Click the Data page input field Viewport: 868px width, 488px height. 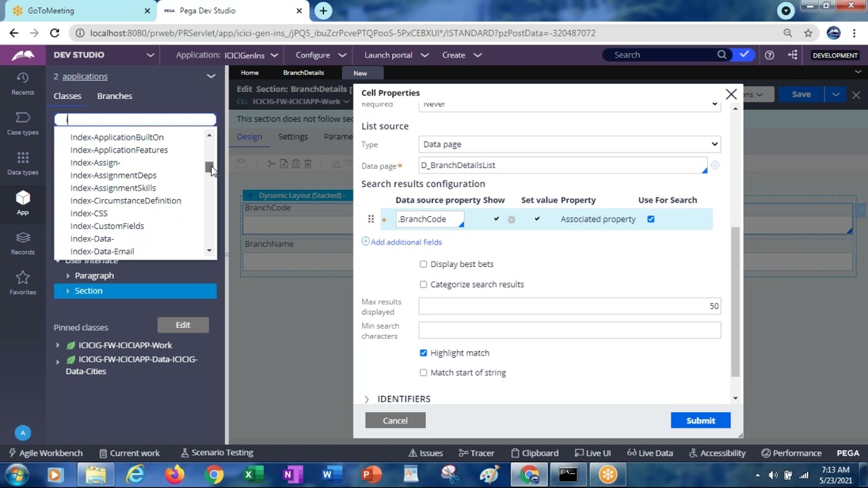pos(562,165)
